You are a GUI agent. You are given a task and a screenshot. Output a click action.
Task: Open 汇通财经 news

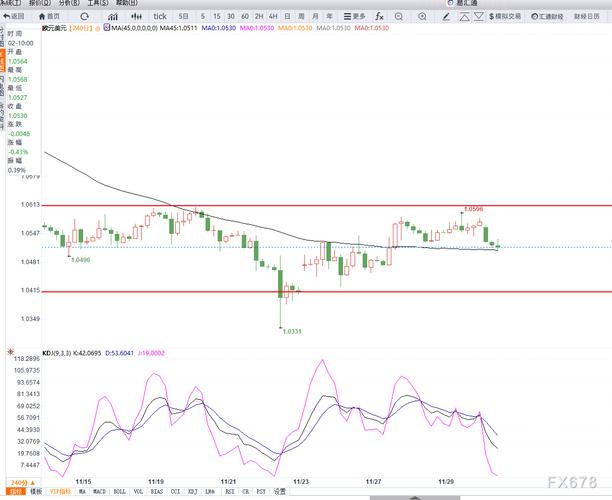pos(547,16)
